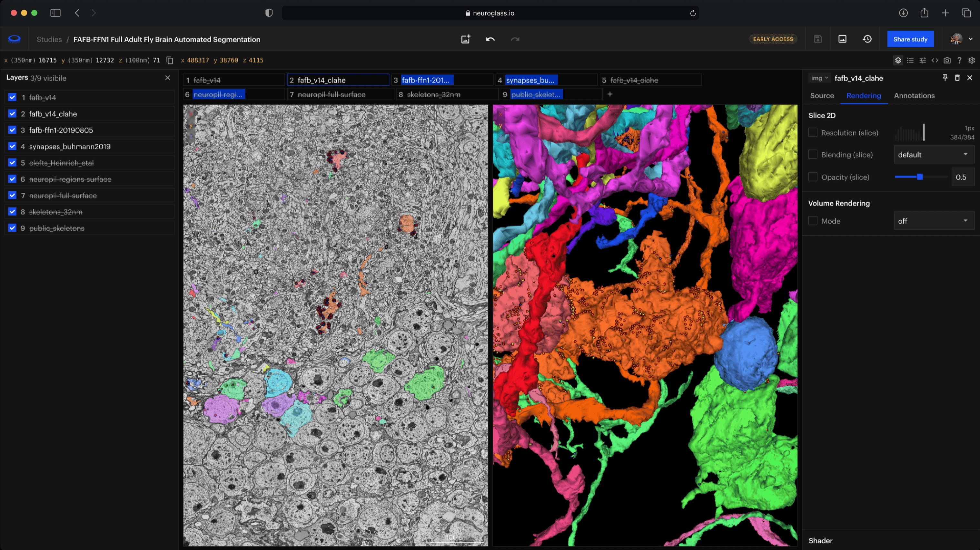The width and height of the screenshot is (980, 550).
Task: Click the help question mark icon
Action: [959, 60]
